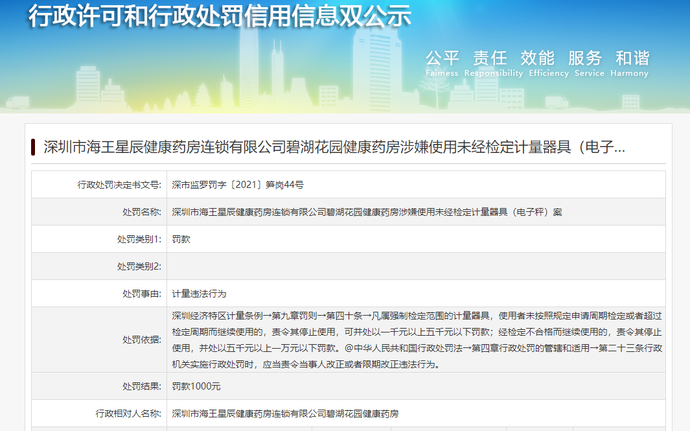
Task: Click the 罚款1000元 penalty result
Action: point(196,386)
